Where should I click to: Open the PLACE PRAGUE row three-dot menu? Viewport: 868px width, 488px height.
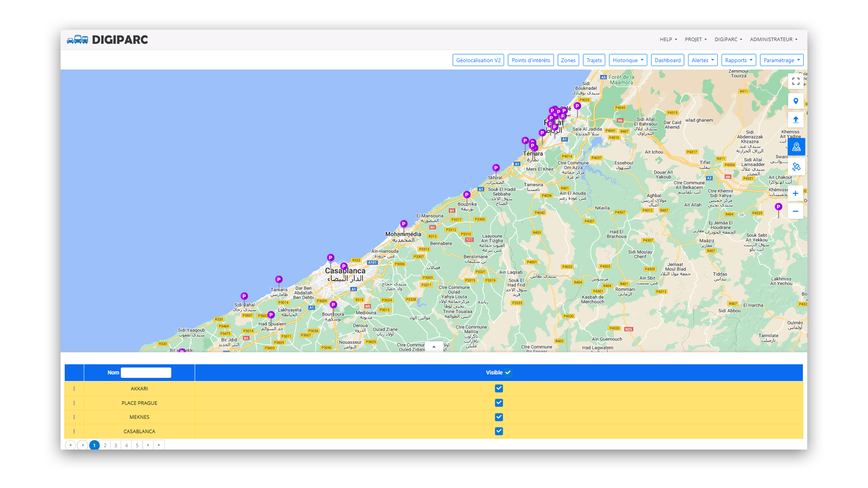(74, 403)
